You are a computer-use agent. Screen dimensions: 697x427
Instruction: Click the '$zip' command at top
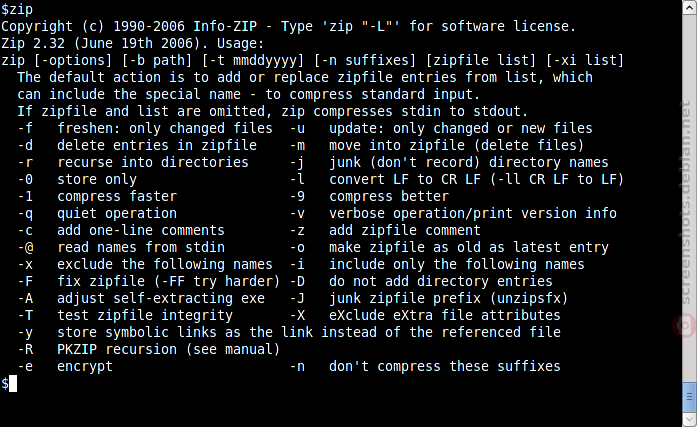pos(17,9)
